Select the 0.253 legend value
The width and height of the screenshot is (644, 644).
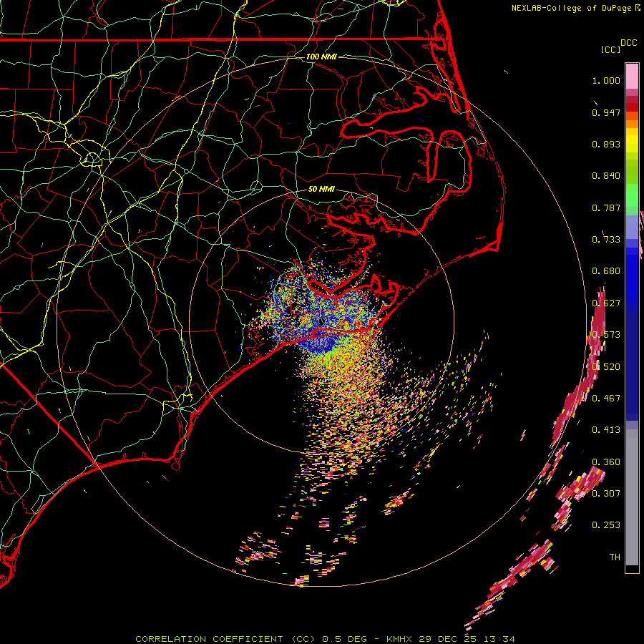pos(606,525)
